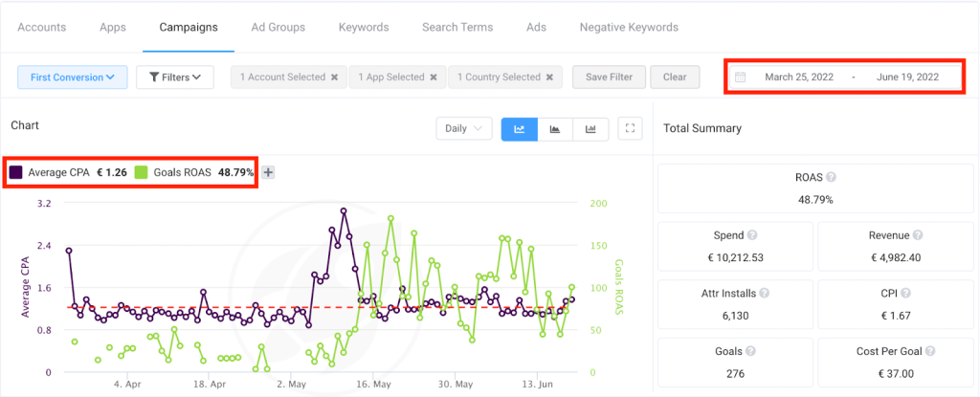Go to Negative Keywords tab
980x397 pixels.
[629, 28]
